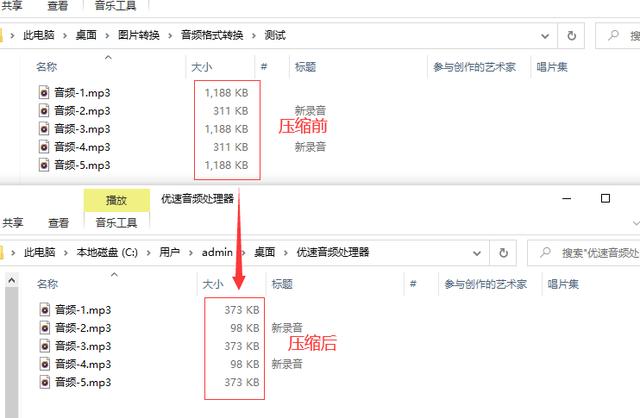The width and height of the screenshot is (640, 418).
Task: Expand chevron after 此电脑 in upper path
Action: pos(65,36)
